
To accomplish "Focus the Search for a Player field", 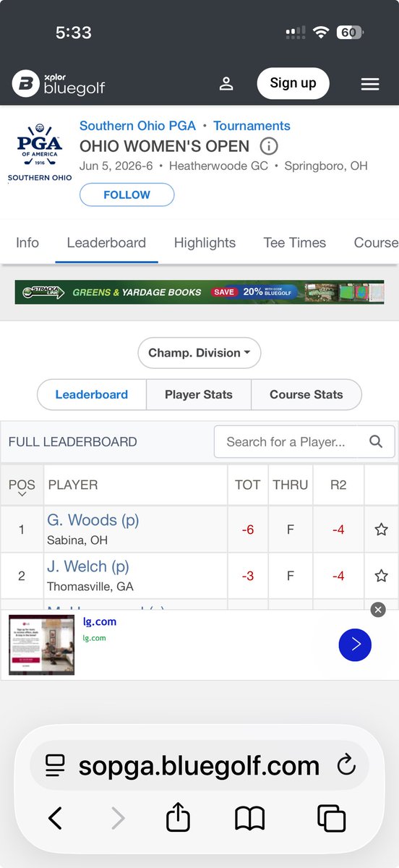I will click(x=304, y=441).
